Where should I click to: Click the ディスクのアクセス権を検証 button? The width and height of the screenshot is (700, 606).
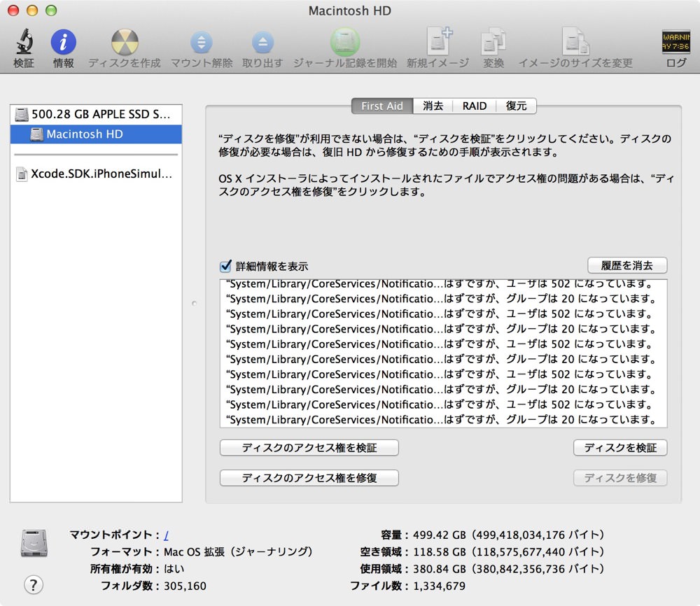coord(309,448)
